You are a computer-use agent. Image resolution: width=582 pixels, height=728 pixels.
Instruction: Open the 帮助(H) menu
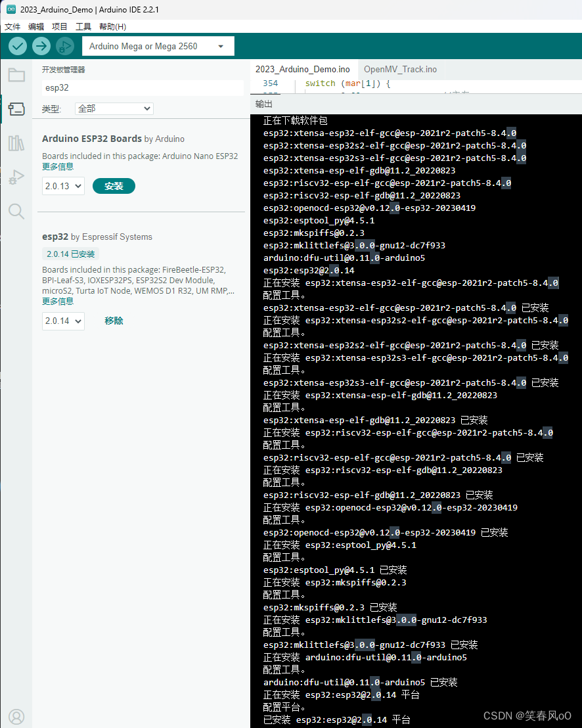[113, 26]
